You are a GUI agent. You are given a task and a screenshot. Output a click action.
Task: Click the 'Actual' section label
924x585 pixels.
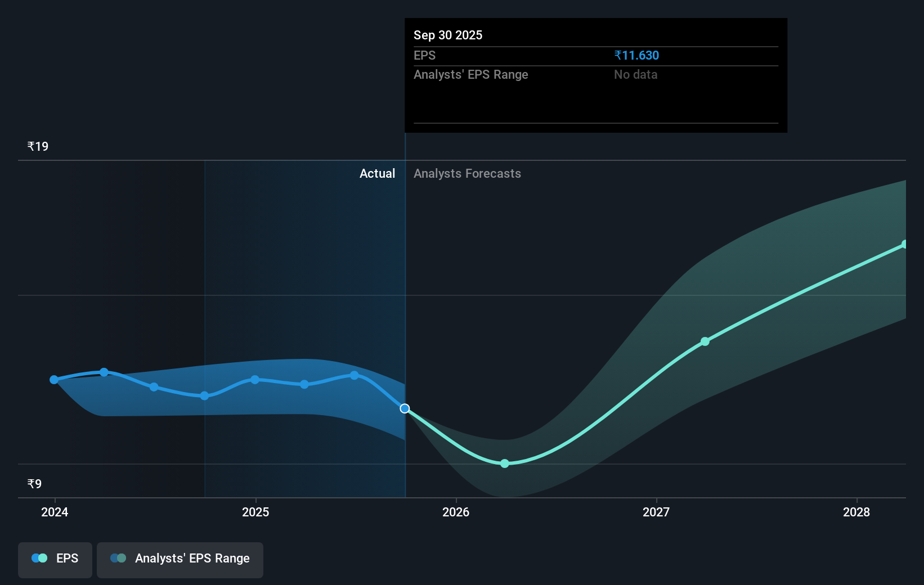377,173
